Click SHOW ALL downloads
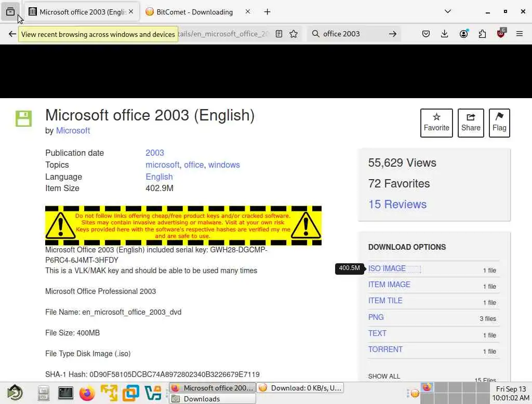 point(384,376)
